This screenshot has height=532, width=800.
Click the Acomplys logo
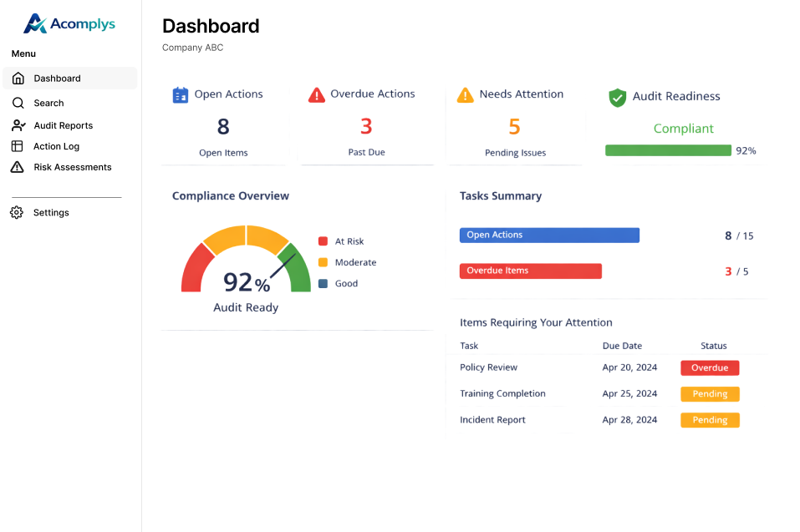(x=69, y=23)
